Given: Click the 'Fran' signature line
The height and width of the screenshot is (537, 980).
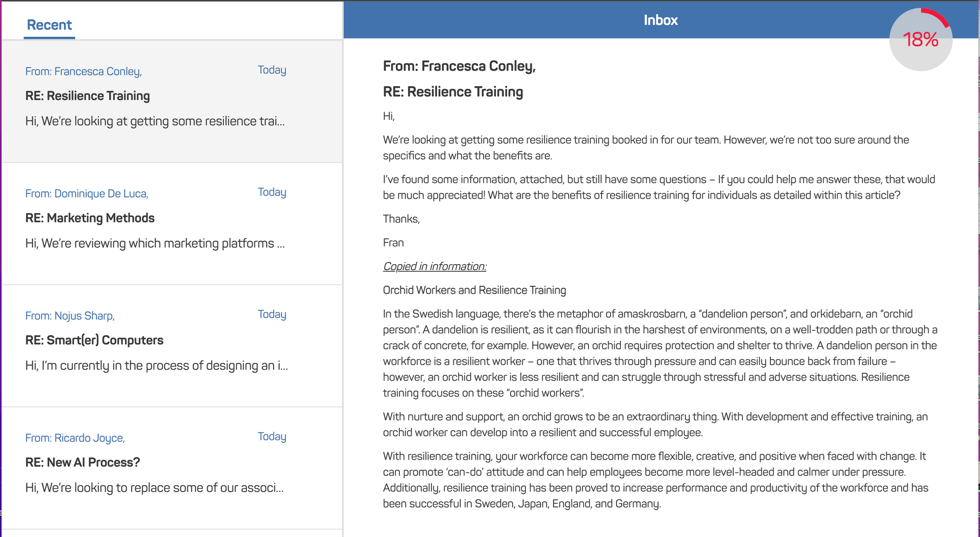Looking at the screenshot, I should coord(393,243).
